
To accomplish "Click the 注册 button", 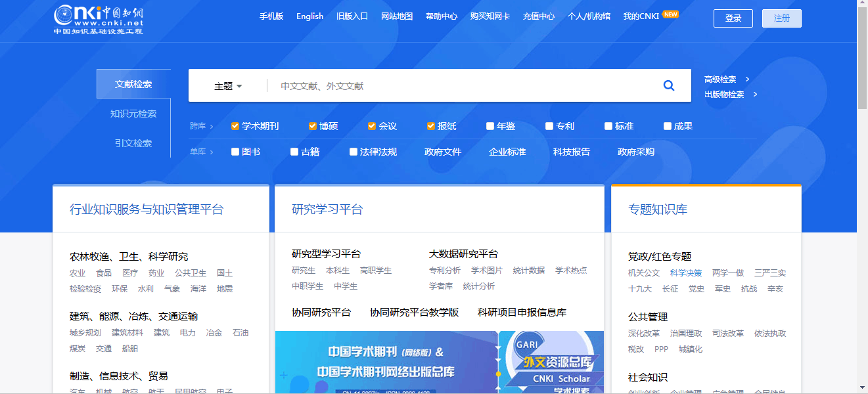I will coord(782,18).
